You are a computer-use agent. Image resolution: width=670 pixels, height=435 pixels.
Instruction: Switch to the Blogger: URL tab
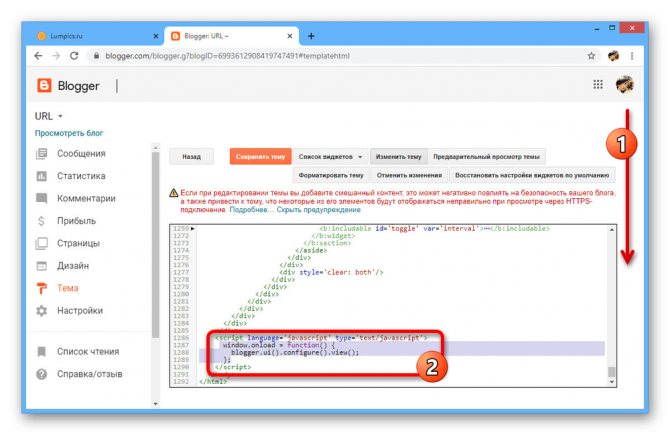pos(231,36)
